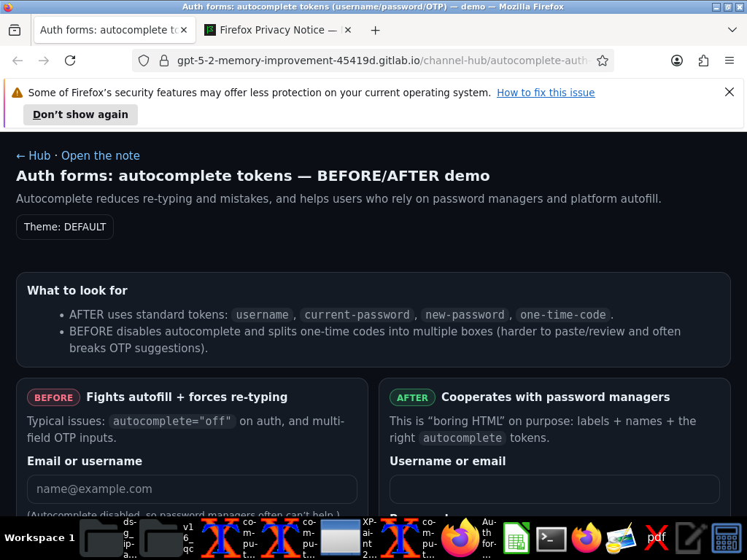Reload the current page
Screen dimensions: 747x560
(70, 61)
